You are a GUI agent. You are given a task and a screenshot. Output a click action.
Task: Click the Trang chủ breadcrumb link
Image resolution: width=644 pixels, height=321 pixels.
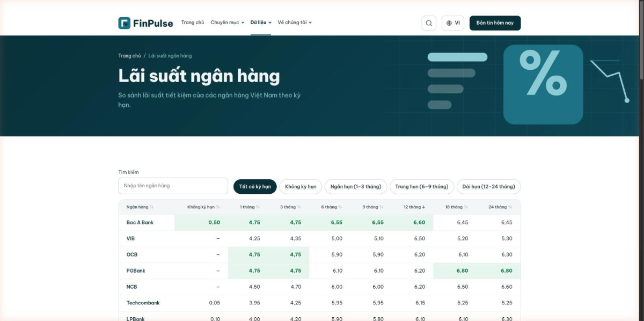pos(129,56)
